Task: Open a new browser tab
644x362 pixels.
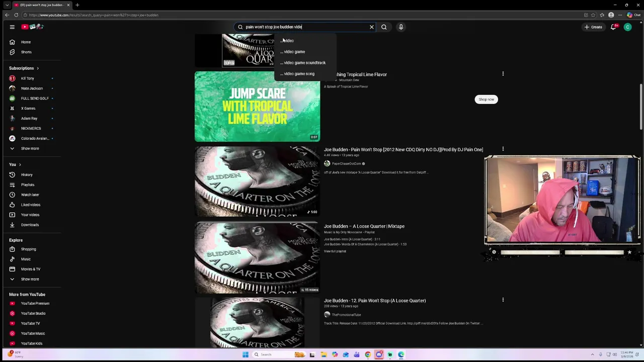Action: pos(77,5)
